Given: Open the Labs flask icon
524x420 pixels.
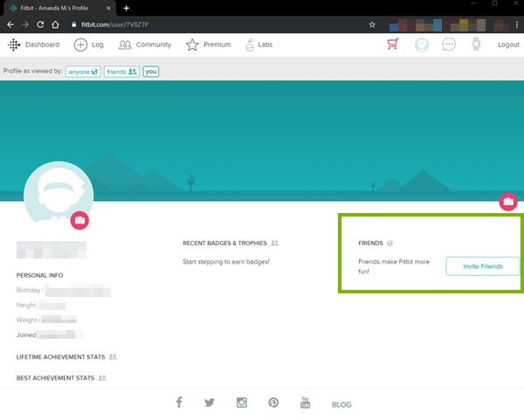Looking at the screenshot, I should coord(250,45).
